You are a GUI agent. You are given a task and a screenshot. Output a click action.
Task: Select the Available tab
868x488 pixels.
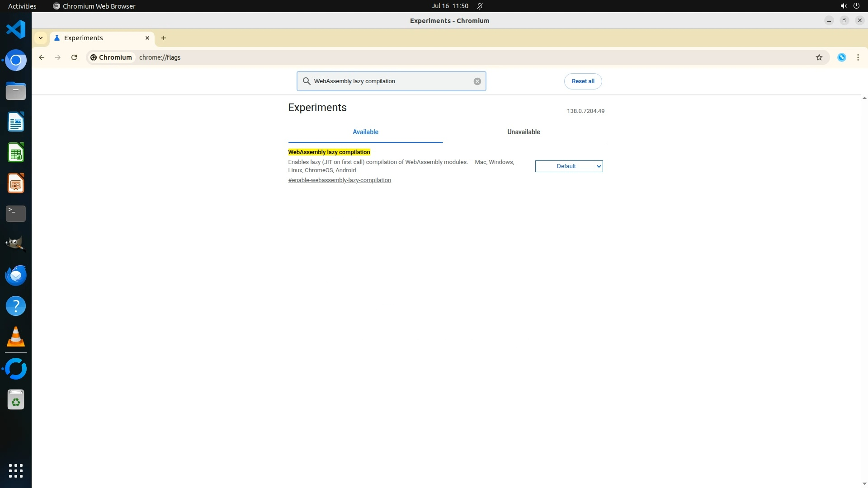[x=365, y=132]
